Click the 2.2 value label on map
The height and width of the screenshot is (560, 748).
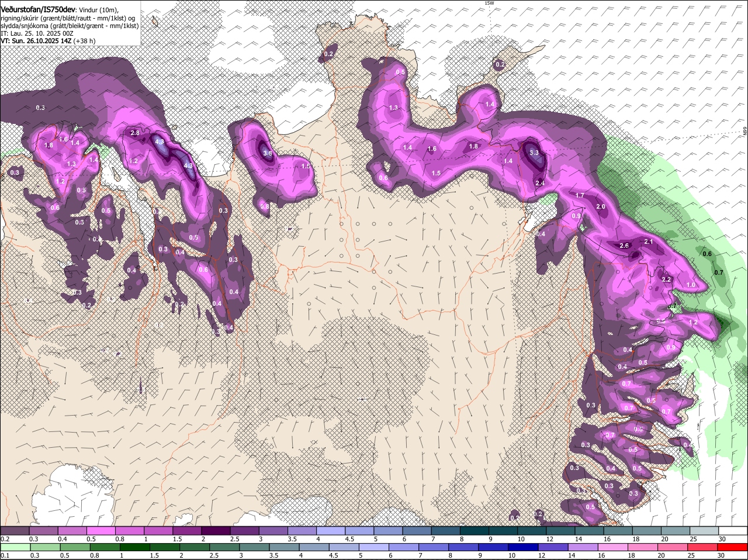click(x=666, y=279)
